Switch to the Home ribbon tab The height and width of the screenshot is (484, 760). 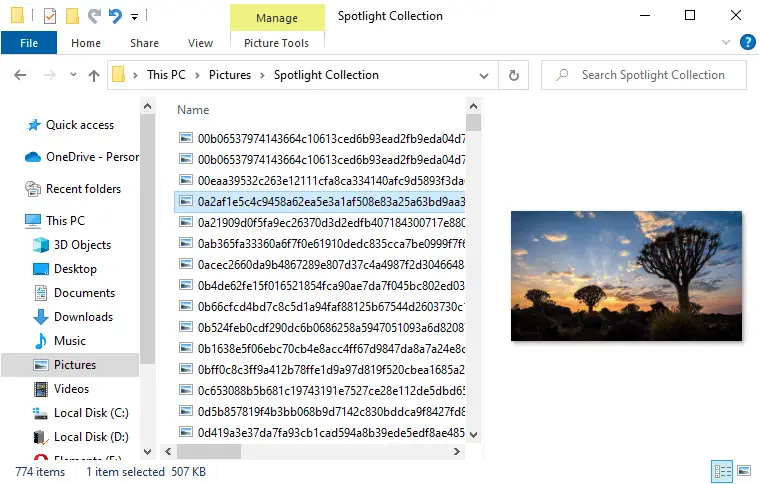coord(86,43)
